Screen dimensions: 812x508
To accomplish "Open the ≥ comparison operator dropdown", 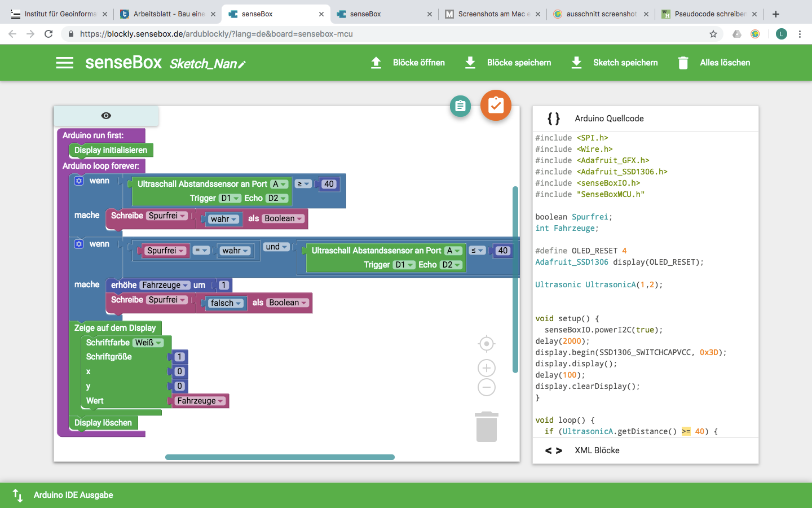I will [x=303, y=184].
